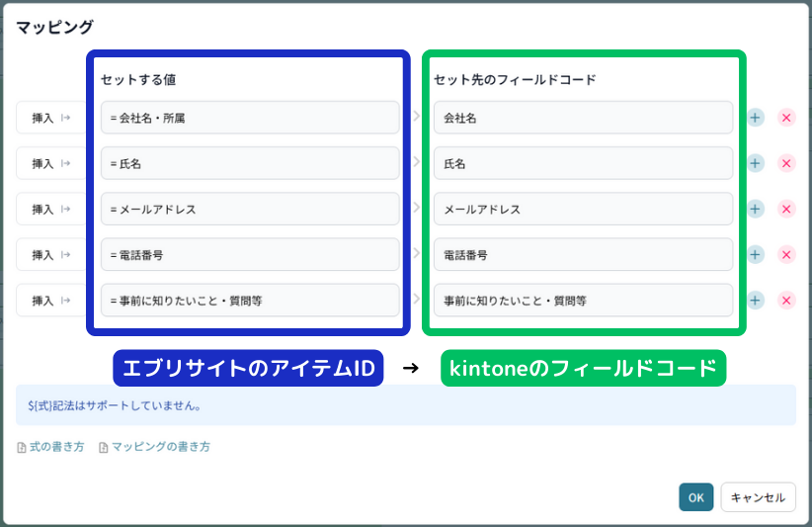This screenshot has height=528, width=812.
Task: Click the plus icon beside 会社名 row
Action: tap(756, 118)
